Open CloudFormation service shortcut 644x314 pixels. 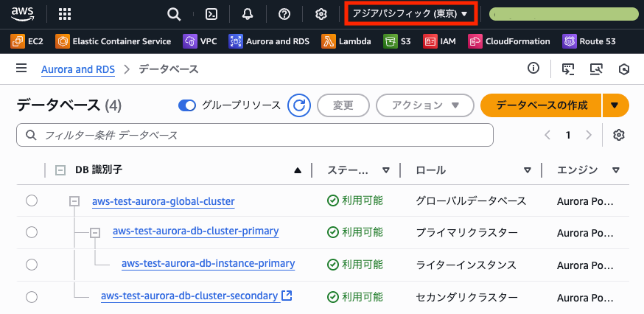click(x=509, y=41)
